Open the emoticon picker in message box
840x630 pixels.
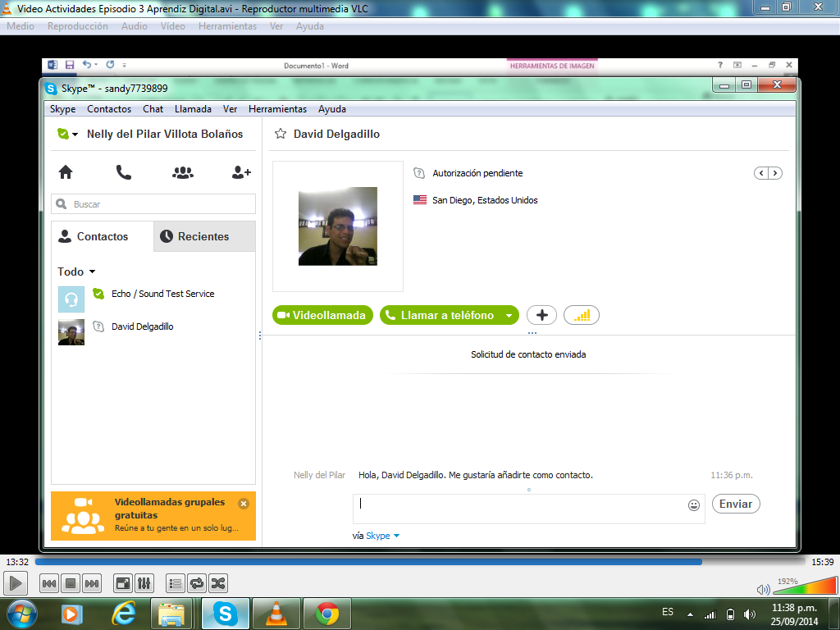tap(694, 505)
